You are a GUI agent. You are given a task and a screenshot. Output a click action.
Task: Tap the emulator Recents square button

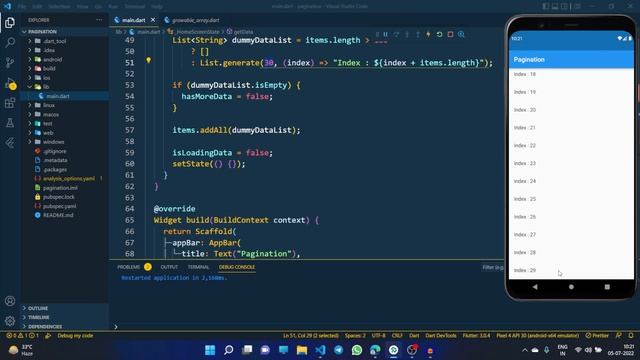click(607, 287)
